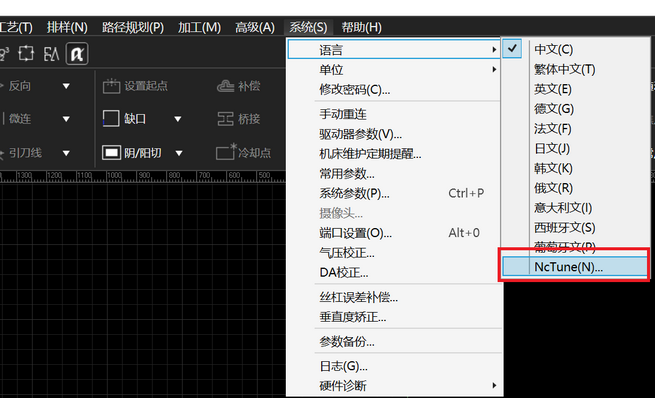Open 机床维护定期提醒... entry
Screen dimensions: 655x398
click(394, 154)
